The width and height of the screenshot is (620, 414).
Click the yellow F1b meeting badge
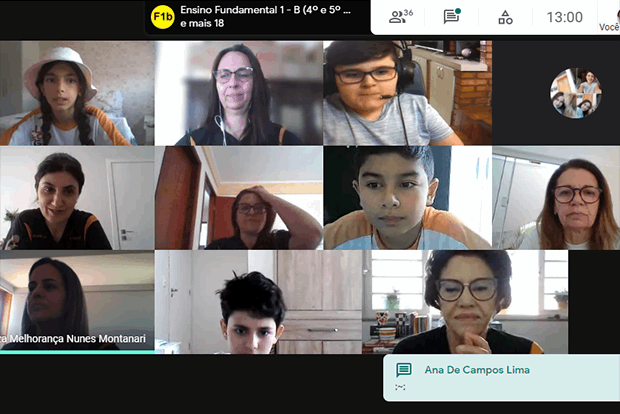click(163, 17)
